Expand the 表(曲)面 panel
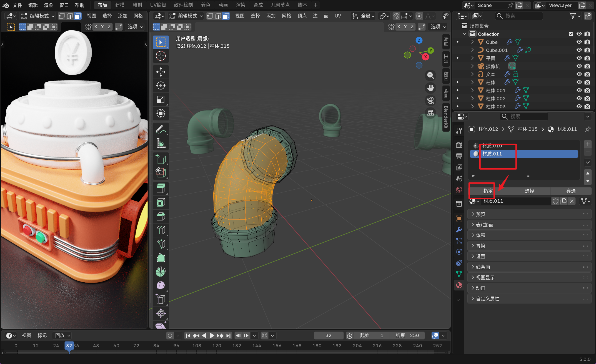Screen dimensions: 596x364 485,225
